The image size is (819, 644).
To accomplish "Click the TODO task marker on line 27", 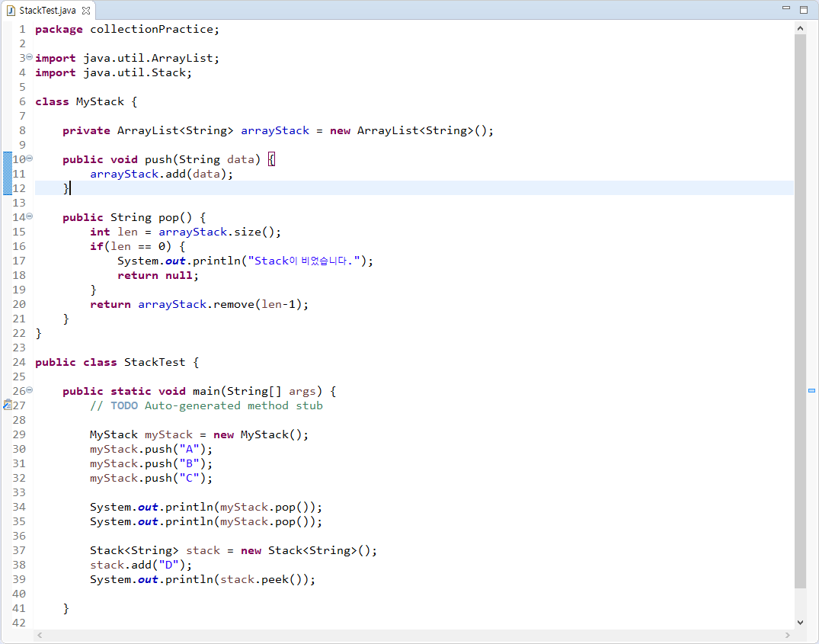I will (8, 405).
